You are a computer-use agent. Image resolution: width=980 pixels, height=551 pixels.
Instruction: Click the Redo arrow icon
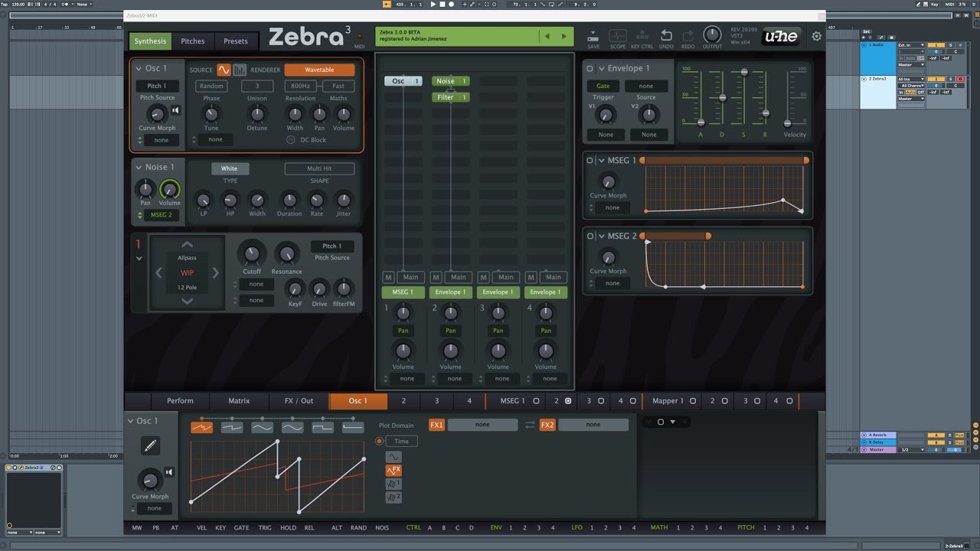tap(688, 36)
